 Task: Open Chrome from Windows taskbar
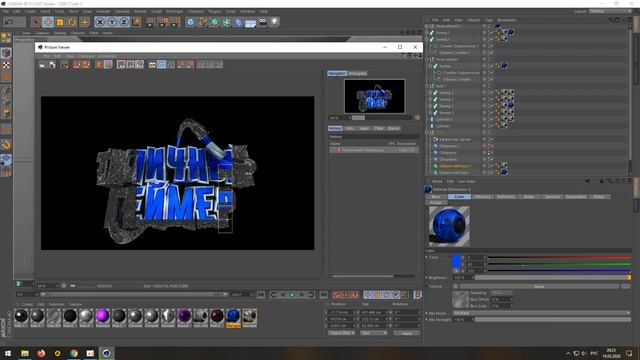point(74,353)
